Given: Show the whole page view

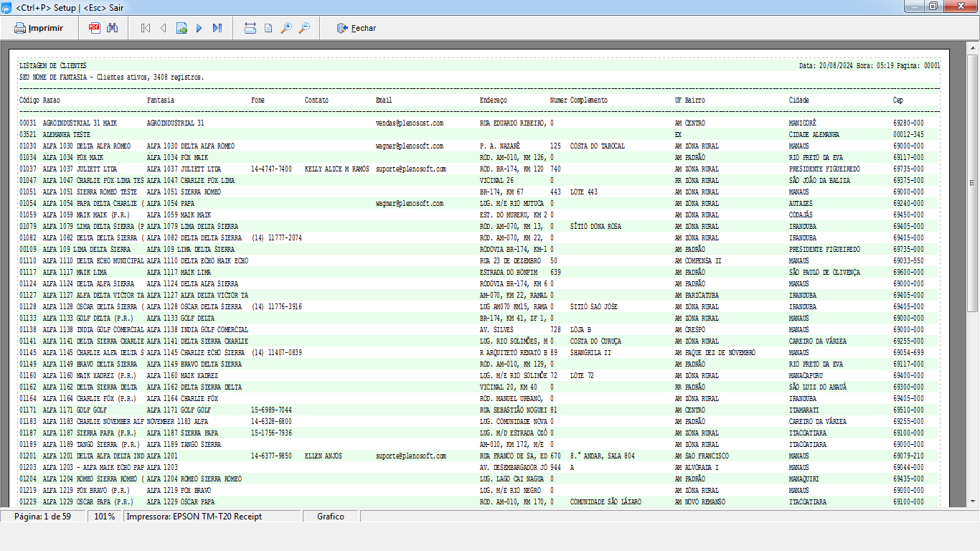Looking at the screenshot, I should click(268, 28).
